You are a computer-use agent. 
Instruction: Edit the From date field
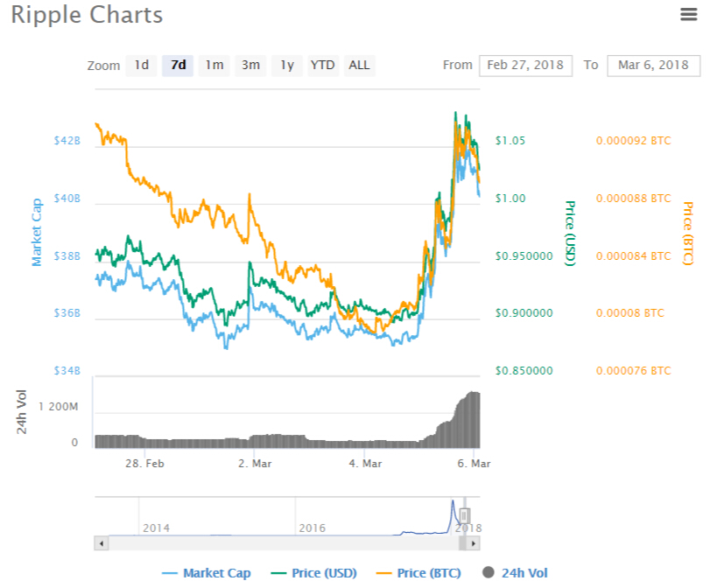click(525, 66)
